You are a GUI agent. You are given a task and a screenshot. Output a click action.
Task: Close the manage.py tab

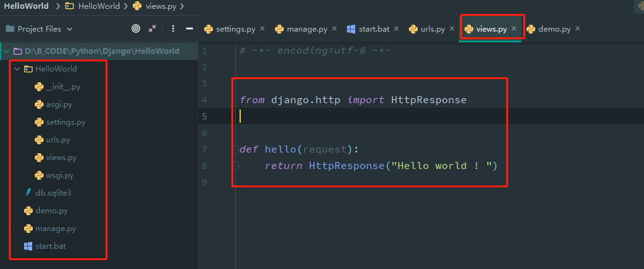[334, 28]
